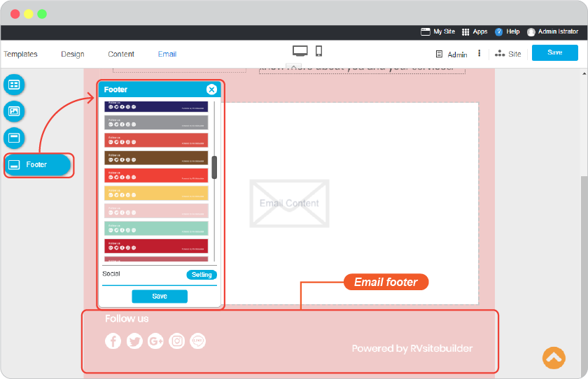Click the Footer panel scrollbar handle
The width and height of the screenshot is (588, 379).
[x=214, y=167]
